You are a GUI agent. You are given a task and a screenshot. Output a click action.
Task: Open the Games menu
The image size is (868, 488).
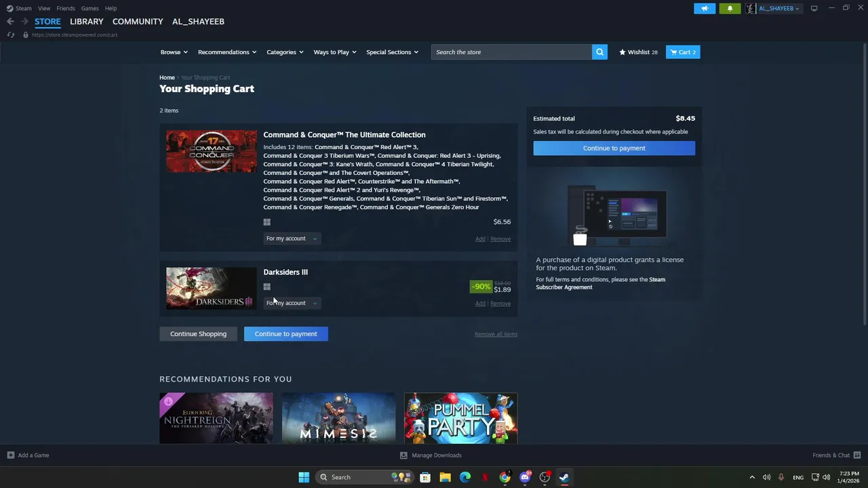point(90,8)
